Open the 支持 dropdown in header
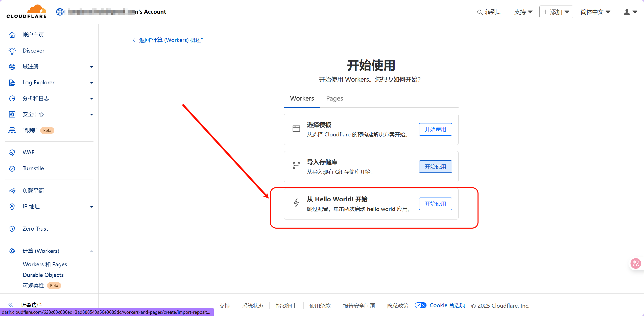644x316 pixels. point(523,12)
